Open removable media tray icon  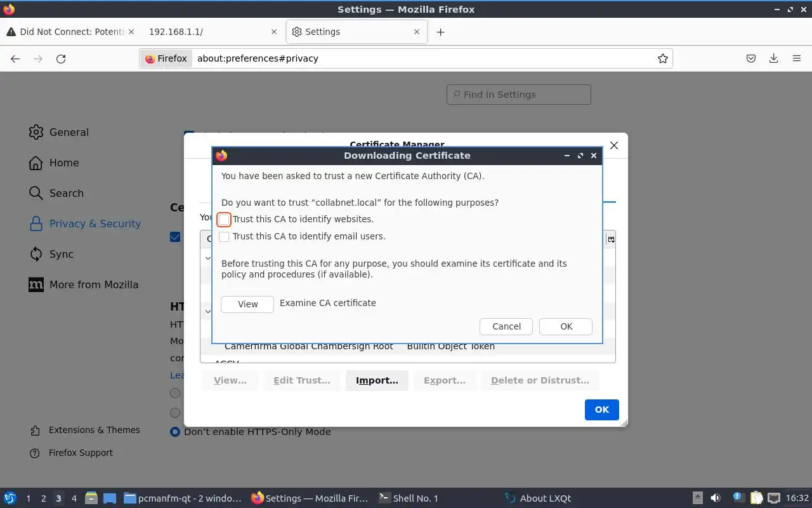pyautogui.click(x=697, y=498)
